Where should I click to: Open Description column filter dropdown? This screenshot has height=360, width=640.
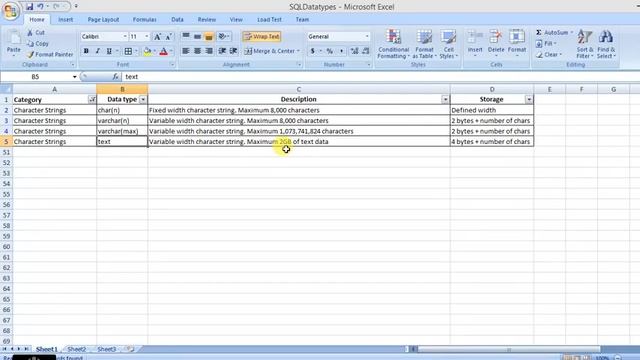point(445,99)
